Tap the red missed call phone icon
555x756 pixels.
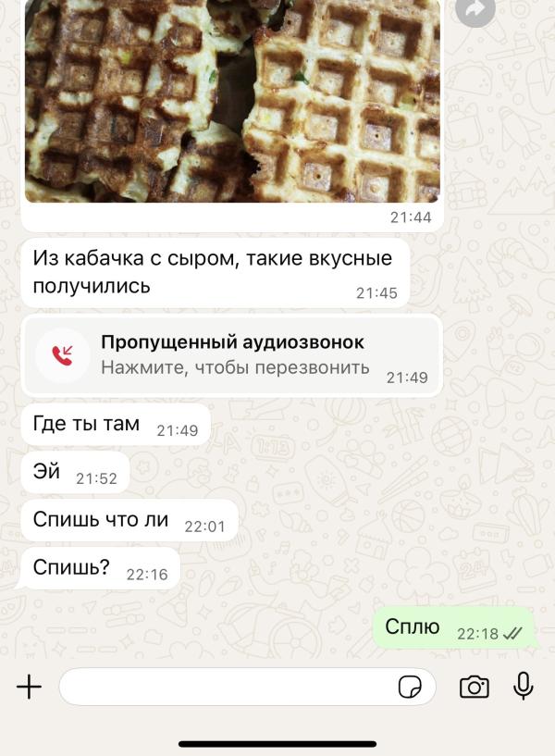(63, 355)
